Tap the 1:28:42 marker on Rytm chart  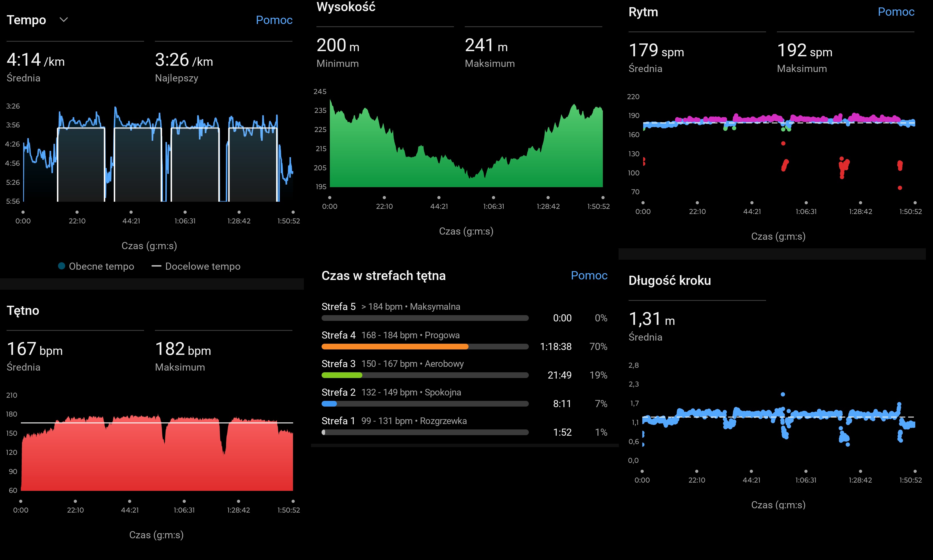coord(860,203)
